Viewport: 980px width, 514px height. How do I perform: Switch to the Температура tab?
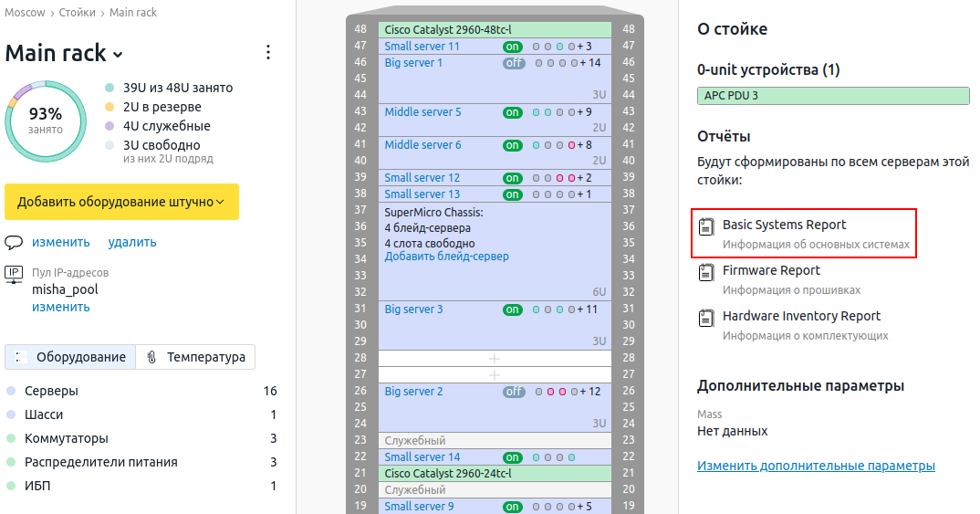(195, 357)
